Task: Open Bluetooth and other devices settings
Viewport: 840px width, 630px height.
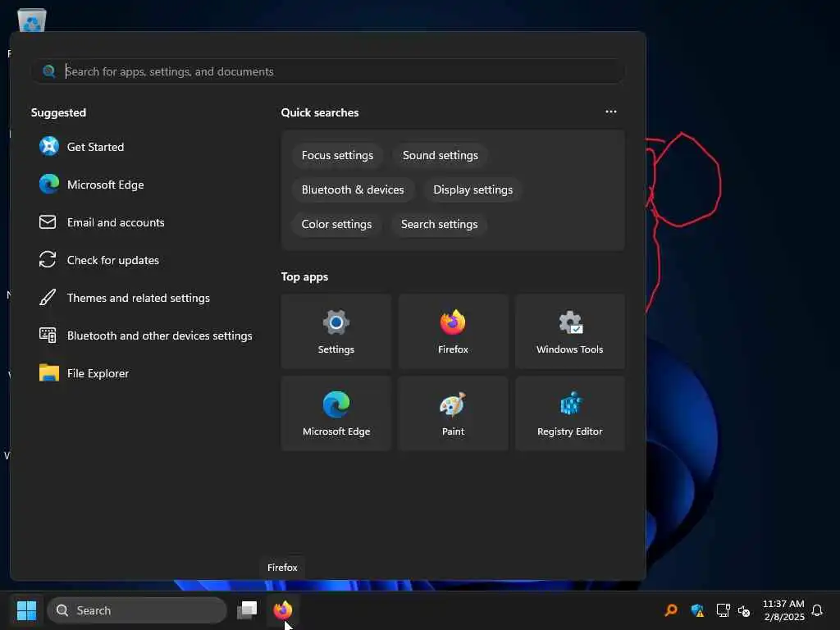Action: (144, 336)
